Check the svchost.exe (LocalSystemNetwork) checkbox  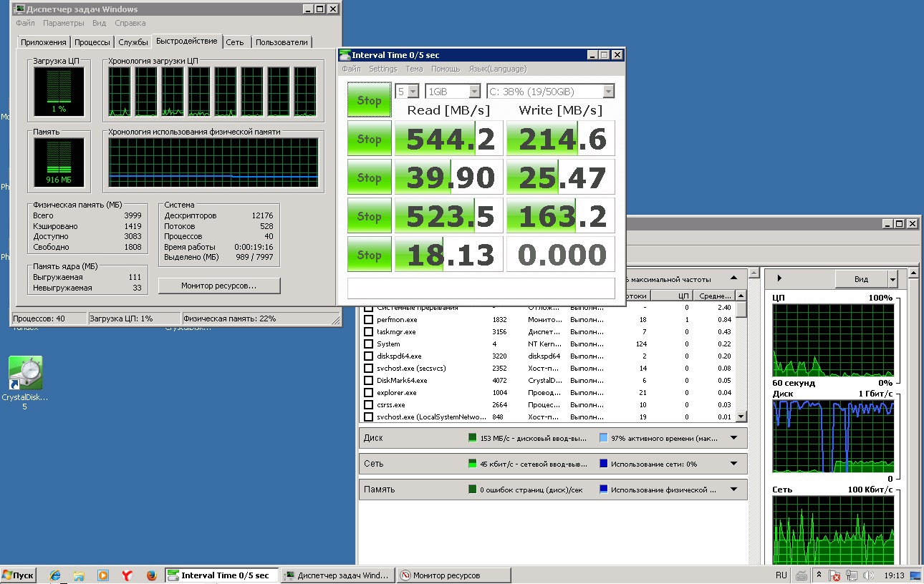(368, 417)
